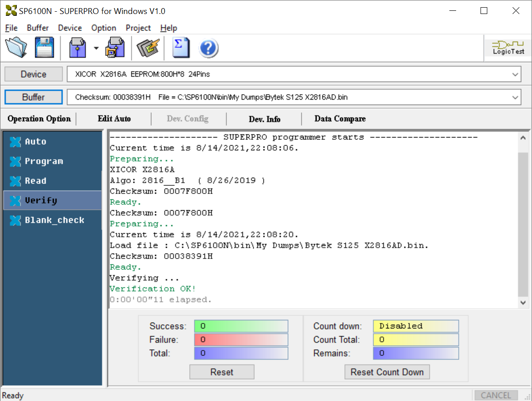Viewport: 532px width, 401px height.
Task: Click the red Failure count field
Action: [241, 340]
